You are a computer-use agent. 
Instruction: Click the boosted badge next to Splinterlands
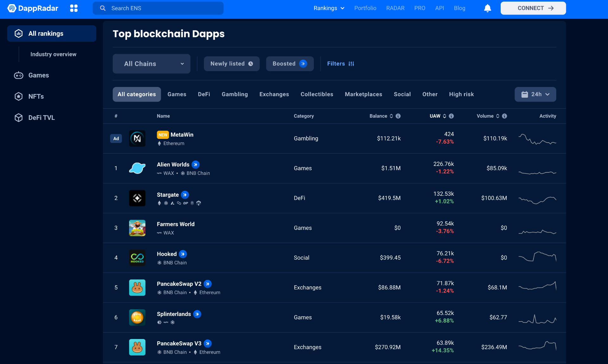coord(197,314)
